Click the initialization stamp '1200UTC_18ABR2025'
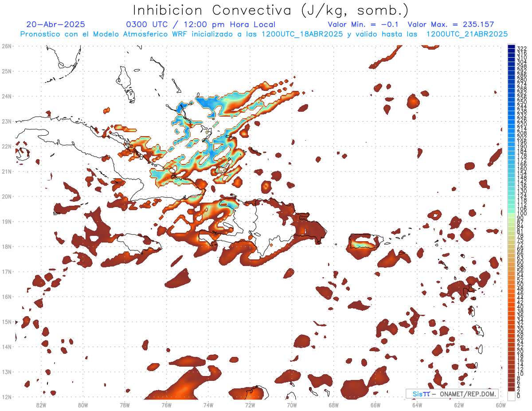 pos(301,34)
